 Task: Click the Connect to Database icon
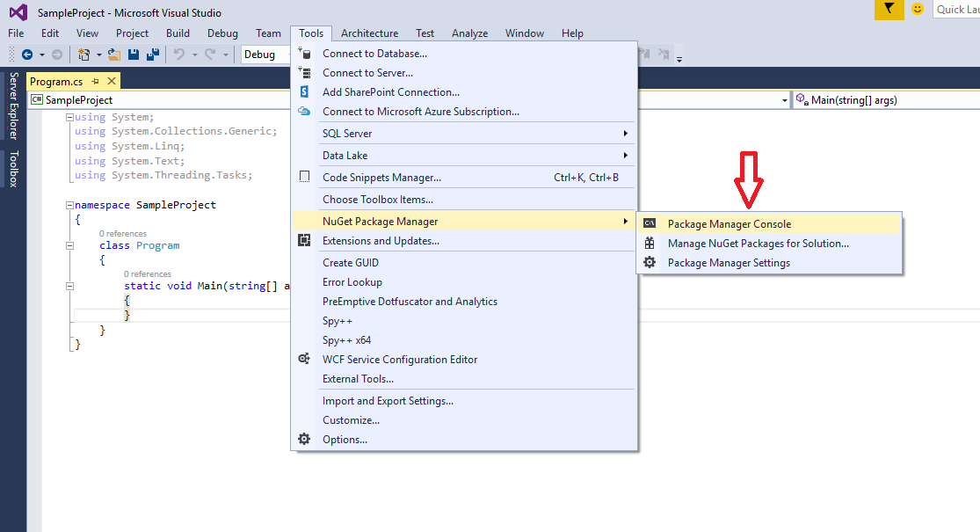304,53
